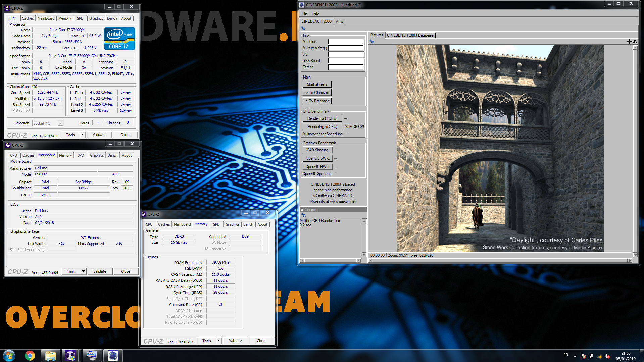Open Bench tab in top CPU-Z window
644x362 pixels.
112,18
